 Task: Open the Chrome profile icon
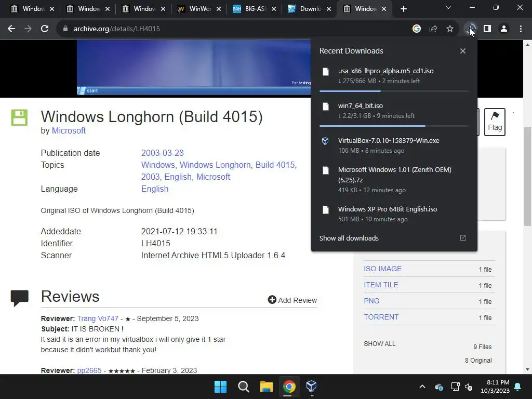[x=504, y=29]
